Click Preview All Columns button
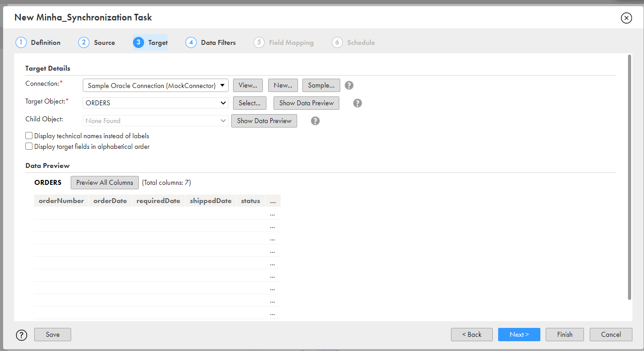The image size is (644, 351). (105, 183)
